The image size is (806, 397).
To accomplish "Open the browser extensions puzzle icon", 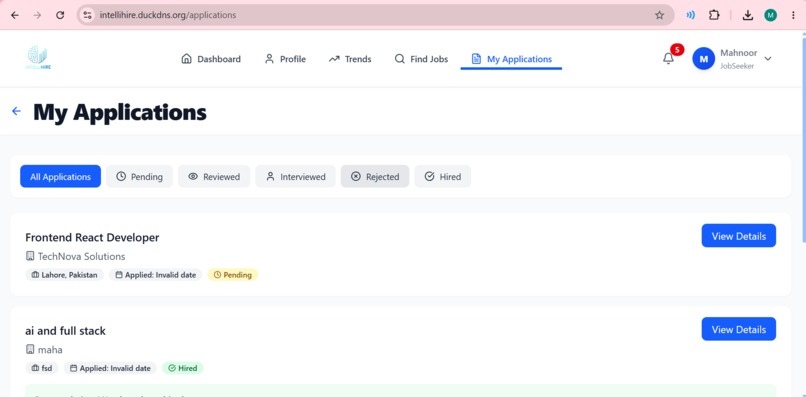I will pyautogui.click(x=714, y=15).
